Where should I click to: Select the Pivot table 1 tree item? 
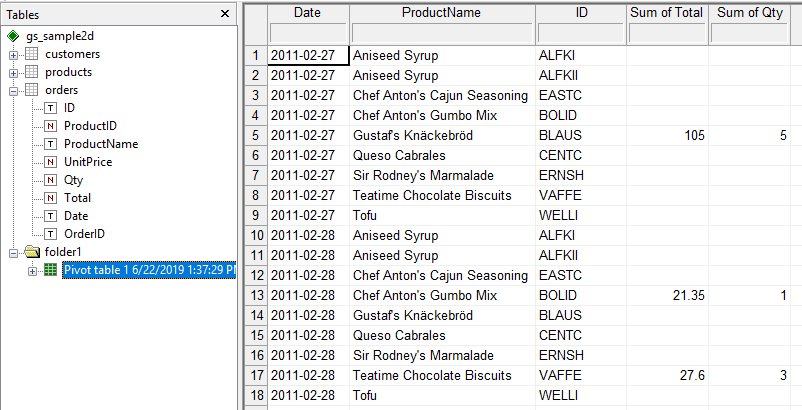148,270
